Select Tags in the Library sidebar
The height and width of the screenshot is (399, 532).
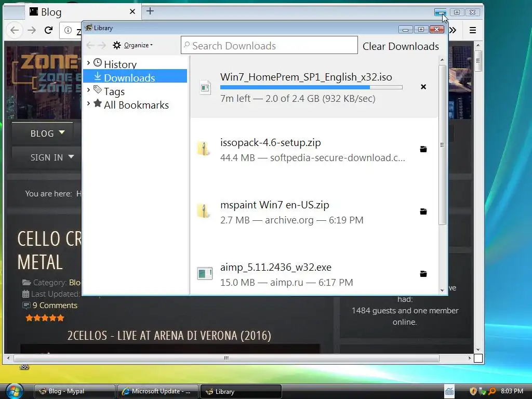[x=114, y=91]
